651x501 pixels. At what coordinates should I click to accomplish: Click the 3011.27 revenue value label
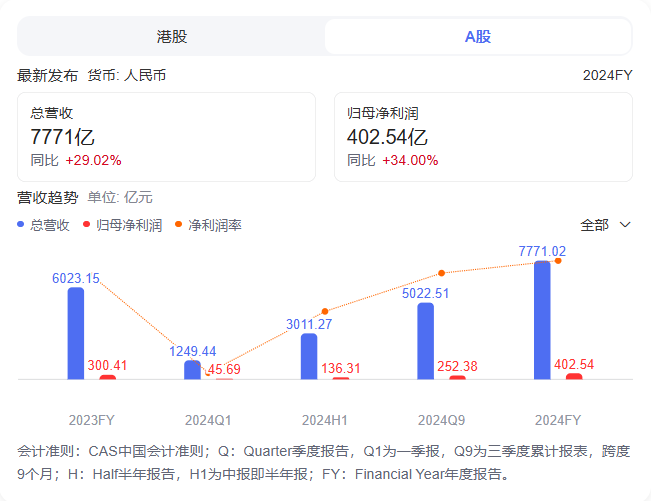(309, 325)
